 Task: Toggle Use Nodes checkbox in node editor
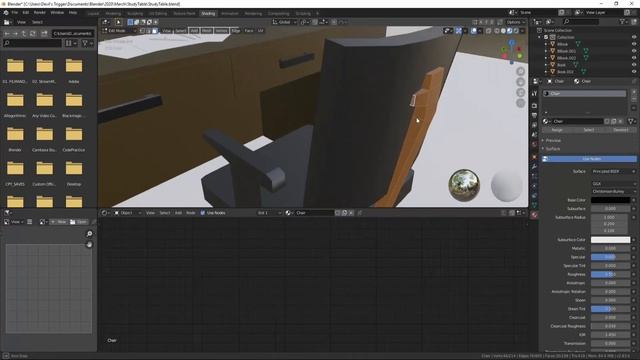[x=202, y=213]
